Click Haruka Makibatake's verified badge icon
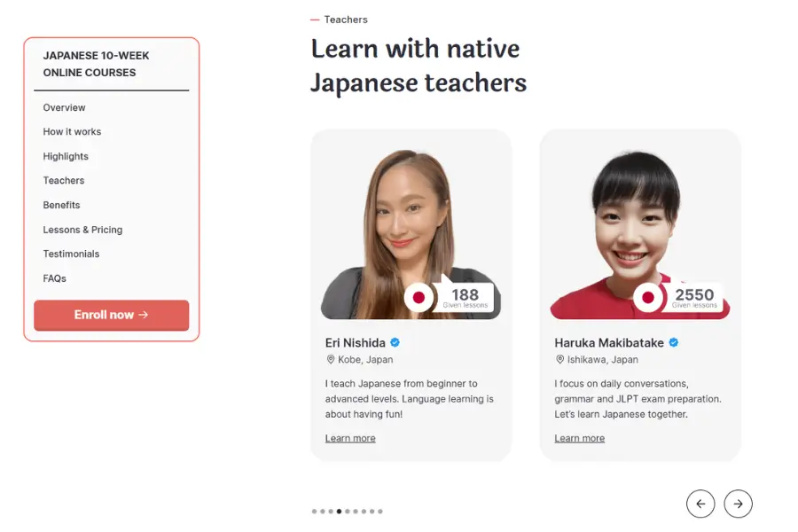The width and height of the screenshot is (798, 532). tap(673, 342)
